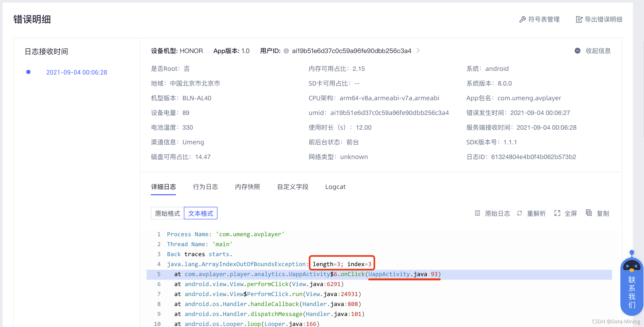Click the UappActivity.java:93 source link
Viewport: 644px width, 327px height.
(x=403, y=274)
